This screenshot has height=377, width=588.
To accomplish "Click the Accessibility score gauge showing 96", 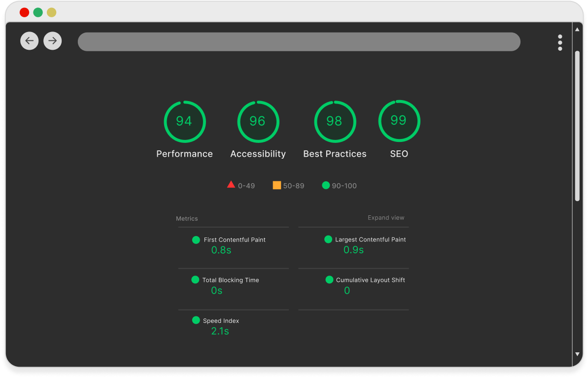I will click(258, 122).
